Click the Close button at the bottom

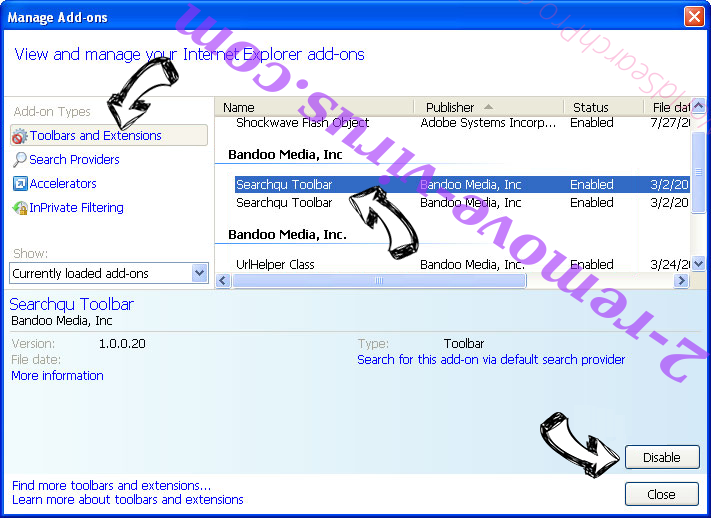point(662,494)
